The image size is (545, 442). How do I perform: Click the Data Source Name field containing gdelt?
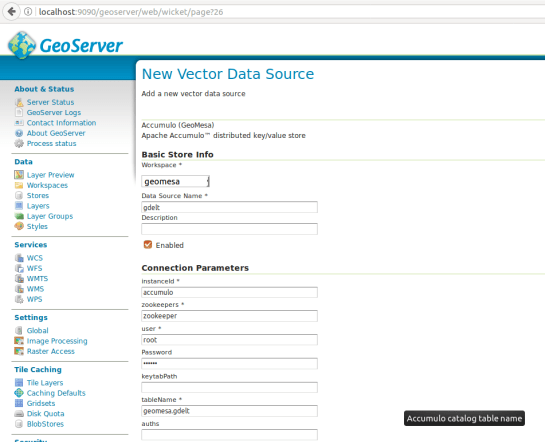tap(229, 207)
